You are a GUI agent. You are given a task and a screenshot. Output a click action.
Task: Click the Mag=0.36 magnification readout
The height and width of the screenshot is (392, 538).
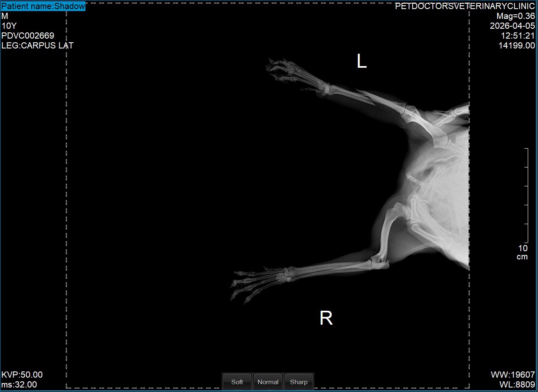click(x=516, y=16)
